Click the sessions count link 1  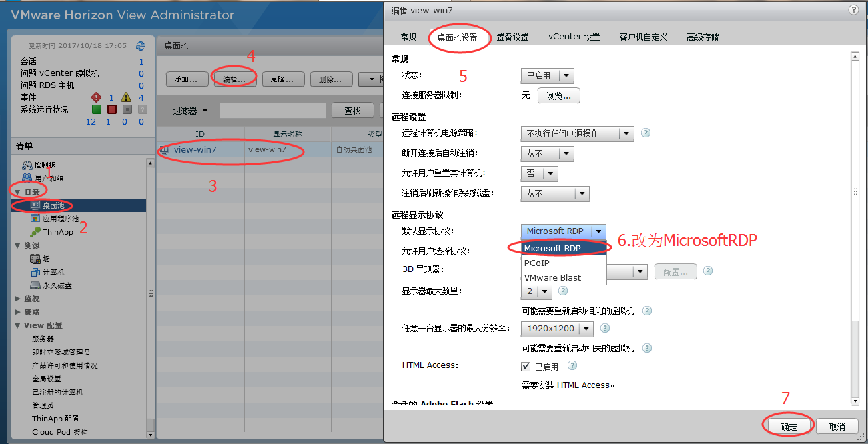[x=141, y=61]
